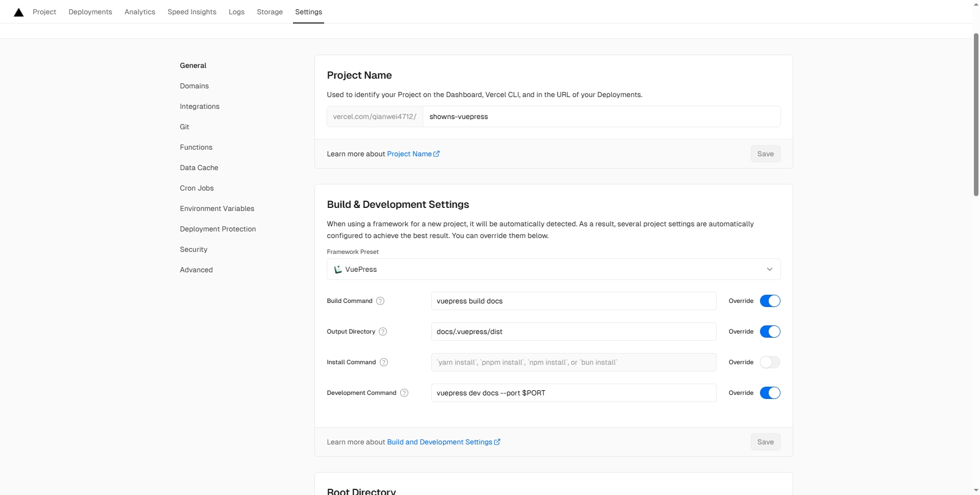
Task: Open Environment Variables settings
Action: tap(217, 208)
